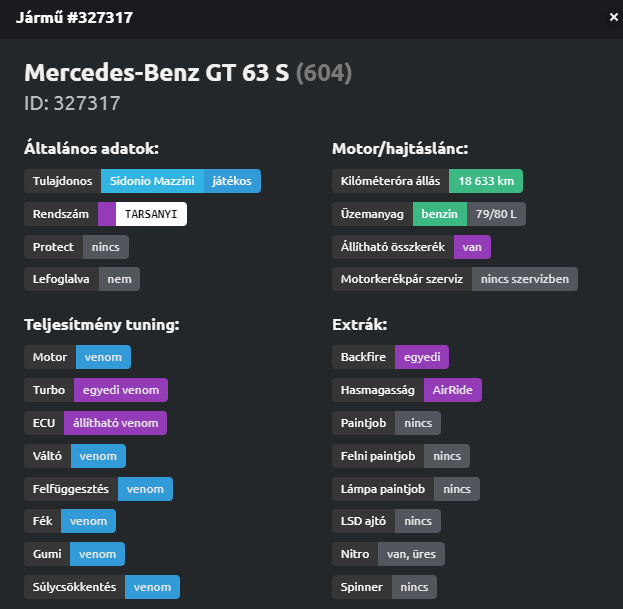This screenshot has height=609, width=623.
Task: Close the Jármű #327317 dialog
Action: (613, 17)
